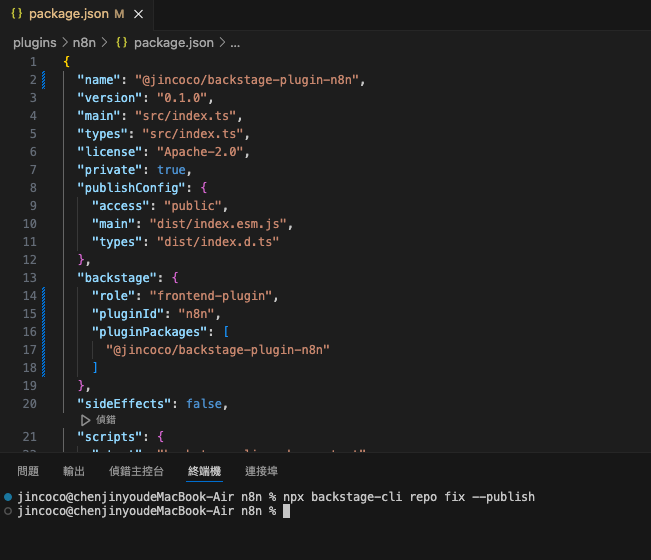Click the package string on line 17
The height and width of the screenshot is (560, 651).
tap(218, 350)
